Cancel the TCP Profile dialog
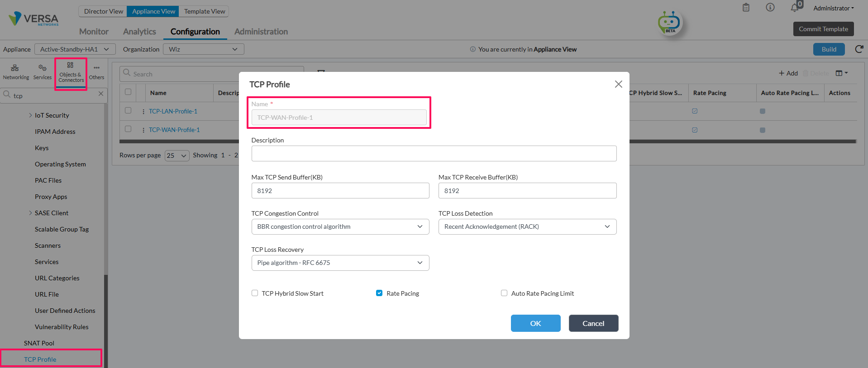This screenshot has height=368, width=868. pos(593,323)
